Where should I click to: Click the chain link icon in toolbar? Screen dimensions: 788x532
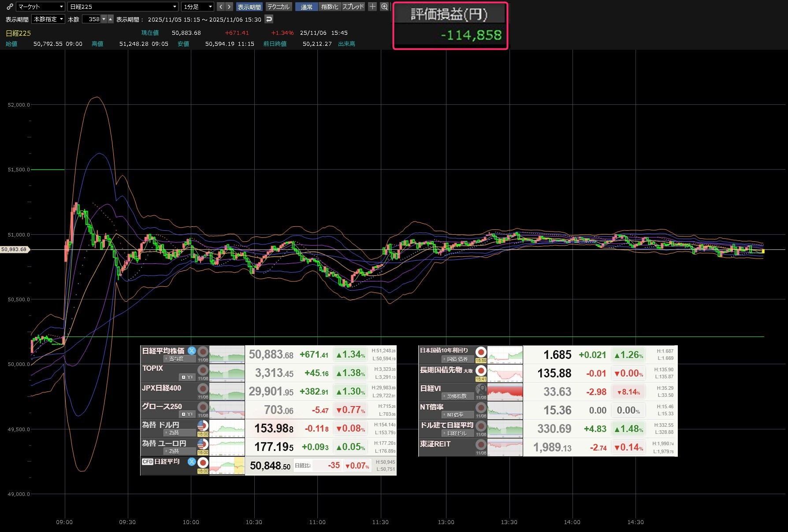[9, 7]
